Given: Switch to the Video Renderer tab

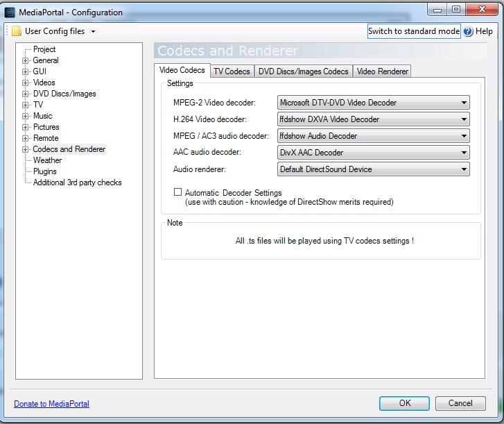Looking at the screenshot, I should [x=383, y=71].
